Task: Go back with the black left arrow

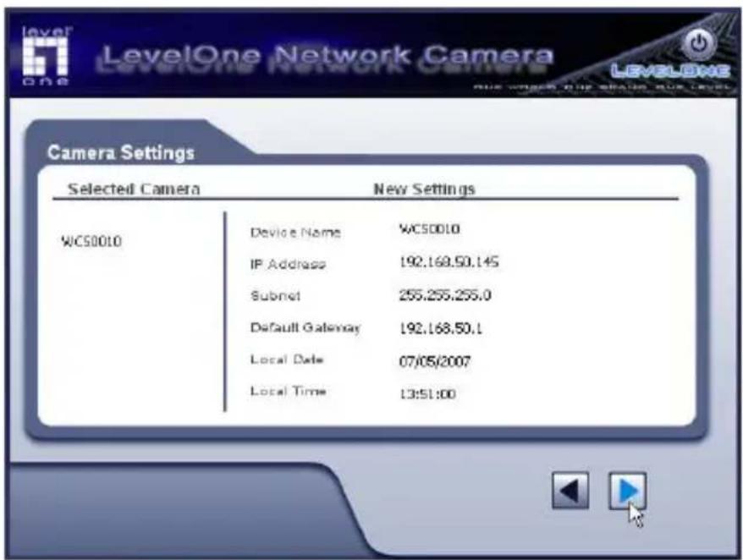Action: [x=570, y=491]
